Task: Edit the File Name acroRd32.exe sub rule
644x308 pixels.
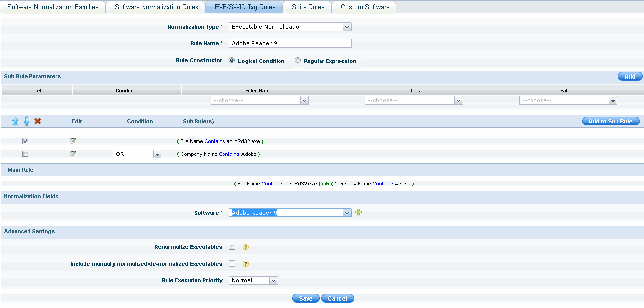Action: click(73, 141)
